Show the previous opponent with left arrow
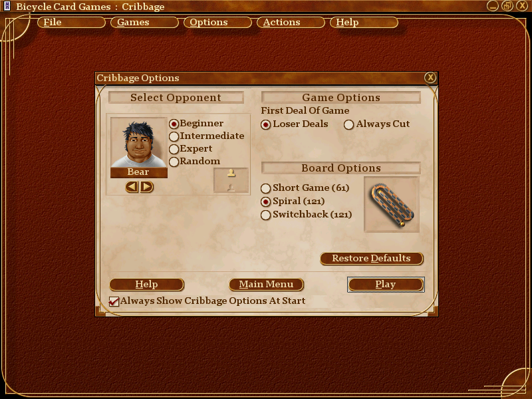Viewport: 532px width, 399px height. click(132, 187)
